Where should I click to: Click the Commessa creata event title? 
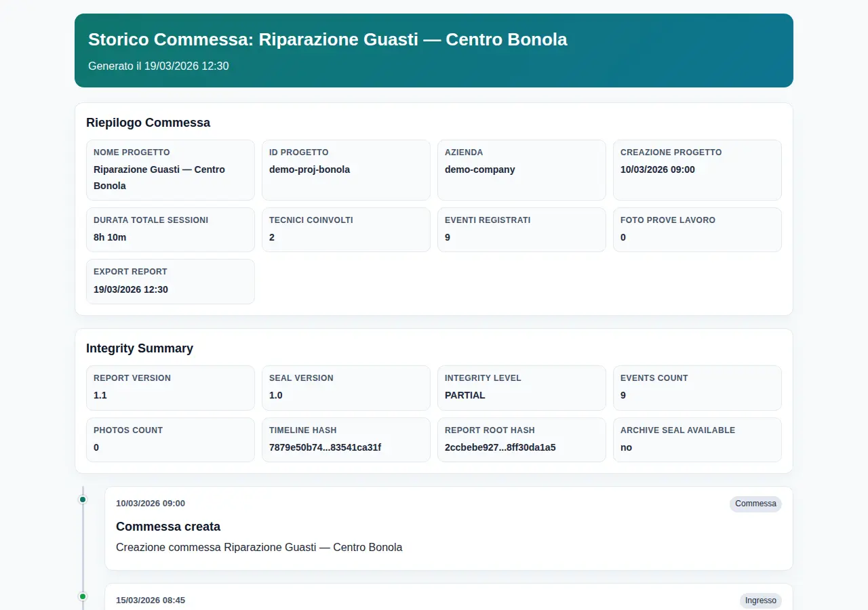168,527
